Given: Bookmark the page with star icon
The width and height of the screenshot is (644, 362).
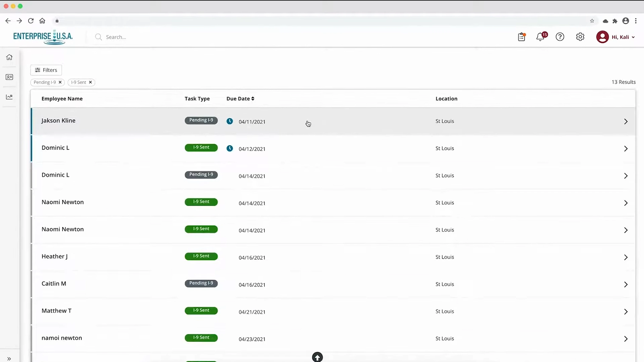Looking at the screenshot, I should [592, 21].
